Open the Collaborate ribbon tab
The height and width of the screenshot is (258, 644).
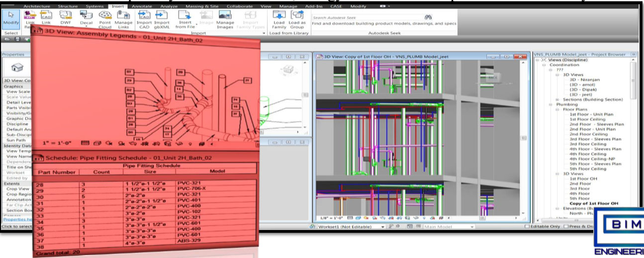click(240, 6)
